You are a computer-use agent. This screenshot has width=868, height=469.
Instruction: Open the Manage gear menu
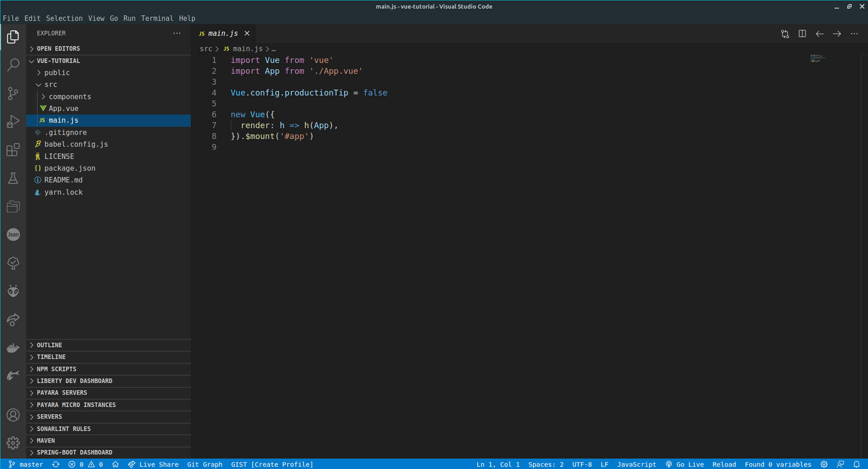coord(13,443)
